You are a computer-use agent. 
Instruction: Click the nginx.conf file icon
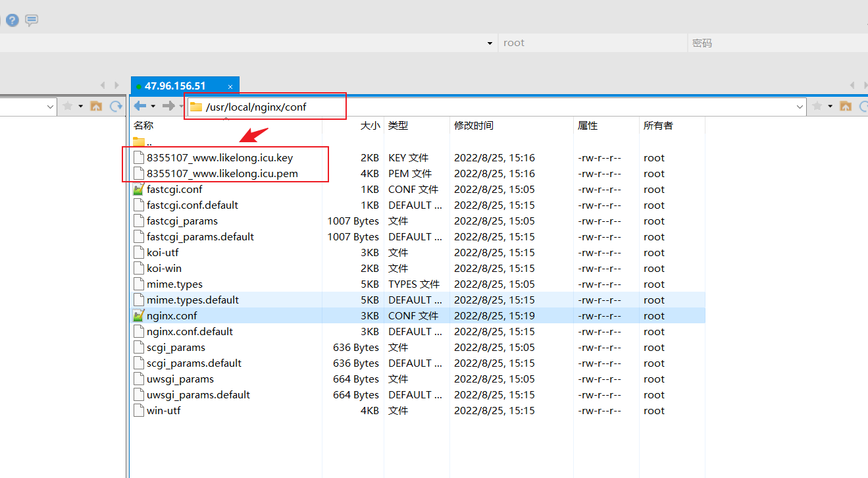point(138,315)
